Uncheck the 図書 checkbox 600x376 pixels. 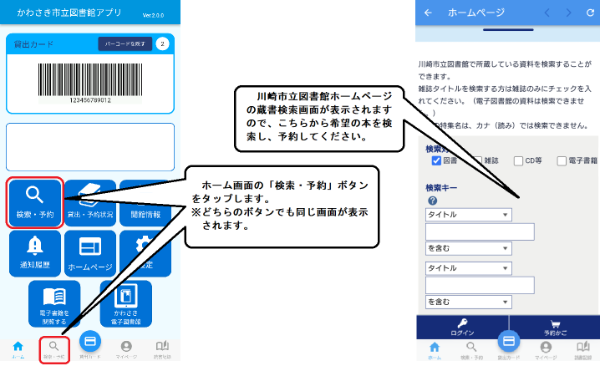pyautogui.click(x=436, y=161)
